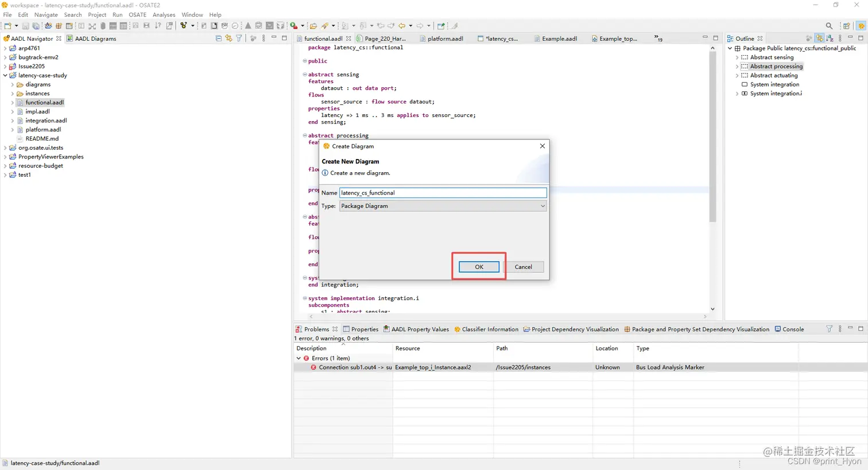Screen dimensions: 868x470
Task: Open the View Menu icon in Problems view
Action: tap(840, 329)
